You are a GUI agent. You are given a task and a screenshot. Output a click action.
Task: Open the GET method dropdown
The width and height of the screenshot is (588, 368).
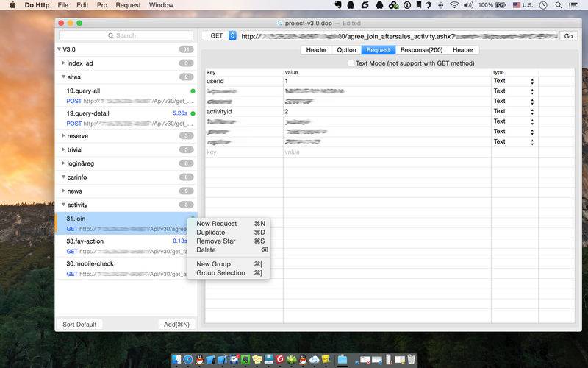(219, 35)
